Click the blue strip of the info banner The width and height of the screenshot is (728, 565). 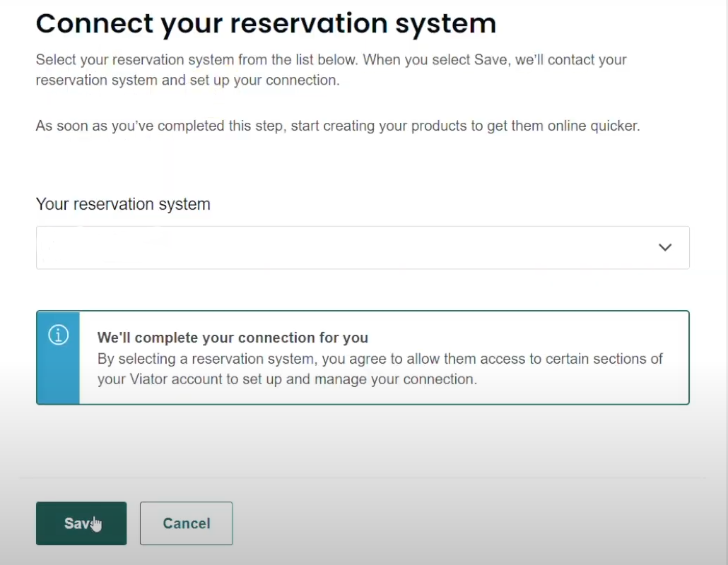[59, 357]
